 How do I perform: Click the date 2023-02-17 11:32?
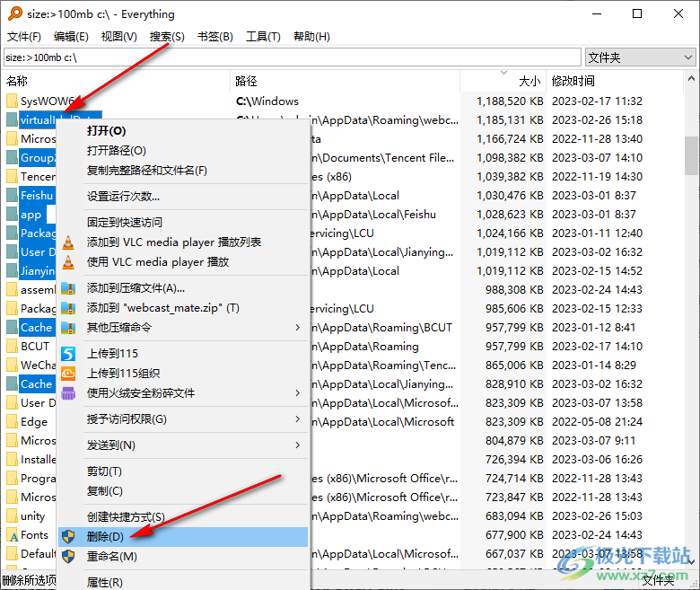click(x=598, y=101)
